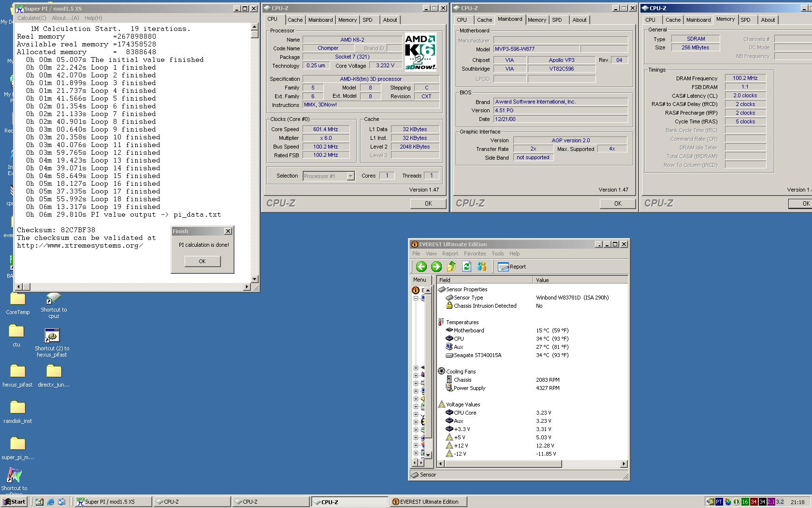Open ramdisk_inst desktop folder

pos(17,412)
